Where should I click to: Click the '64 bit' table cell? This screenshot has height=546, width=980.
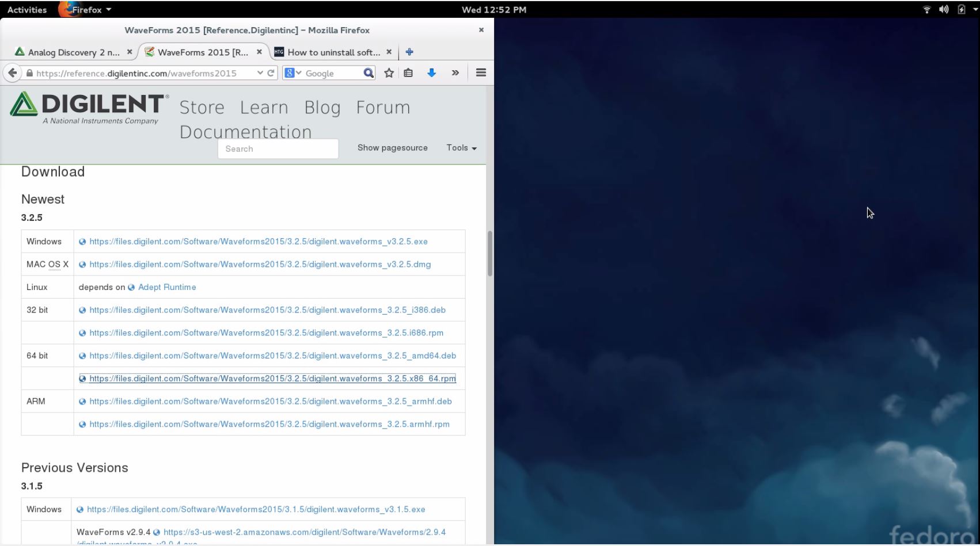click(x=47, y=356)
